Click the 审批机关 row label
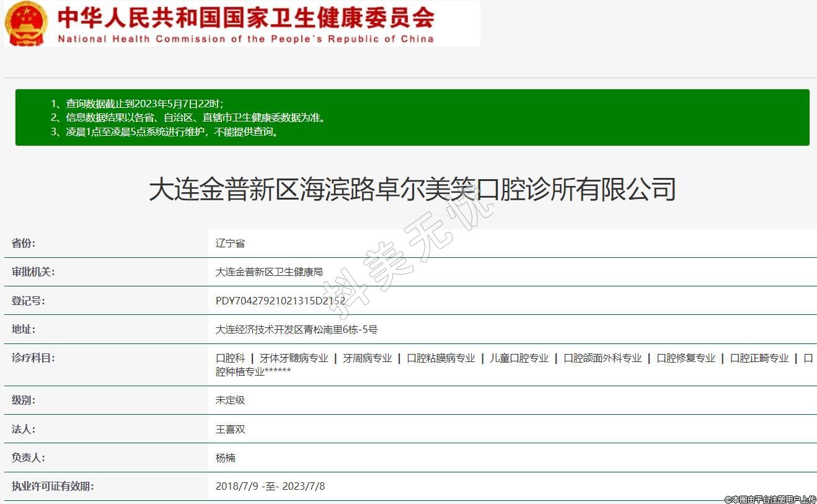The width and height of the screenshot is (817, 504). click(33, 272)
